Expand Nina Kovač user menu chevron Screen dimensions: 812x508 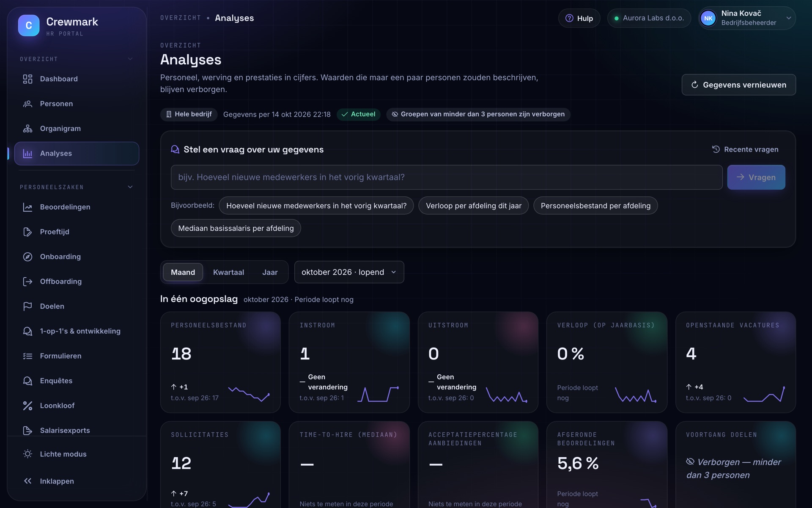(788, 18)
